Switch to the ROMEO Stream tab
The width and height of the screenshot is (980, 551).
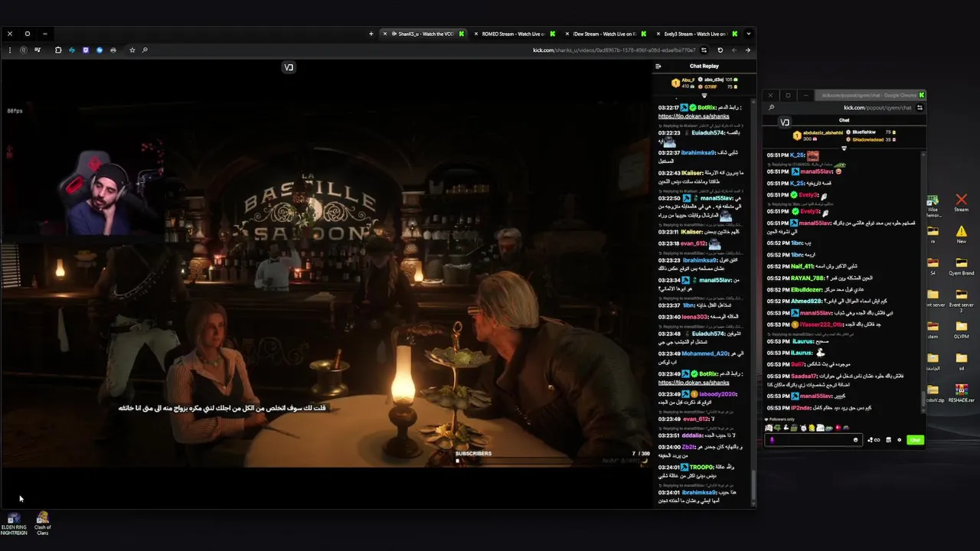[x=514, y=34]
